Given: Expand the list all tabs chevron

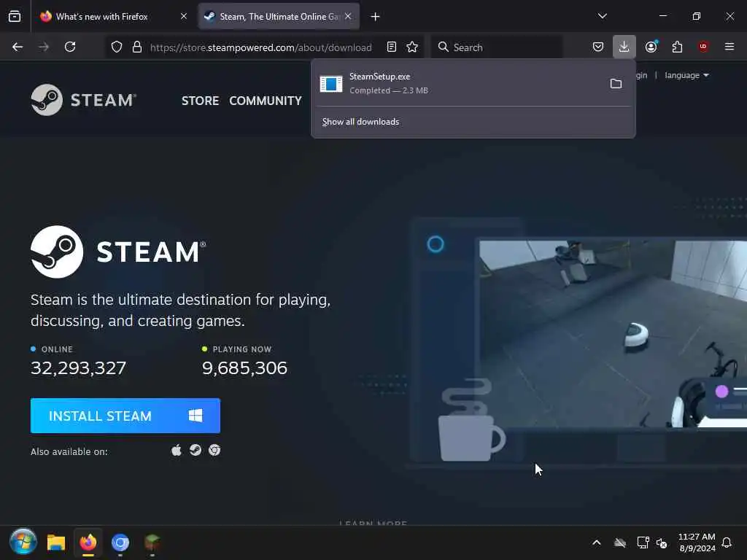Looking at the screenshot, I should coord(602,16).
